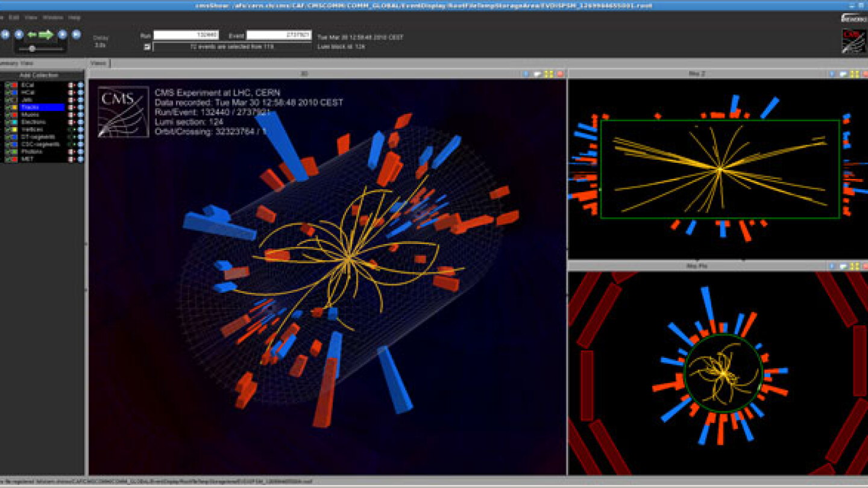The width and height of the screenshot is (868, 488).
Task: Select the Muons collection row
Action: point(42,114)
